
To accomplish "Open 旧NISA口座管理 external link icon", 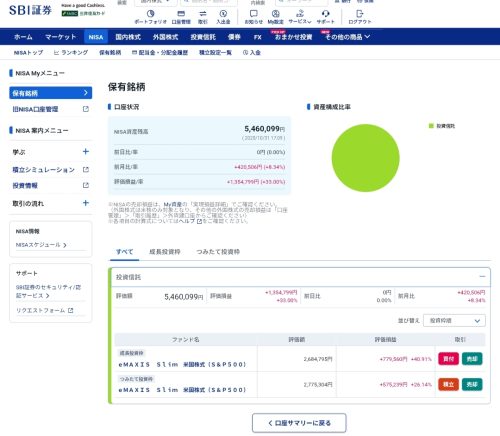I will tap(86, 109).
